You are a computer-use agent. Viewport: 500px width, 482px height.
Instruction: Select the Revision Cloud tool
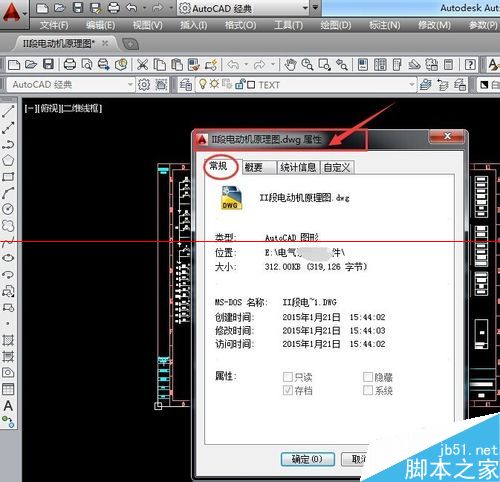coord(8,226)
